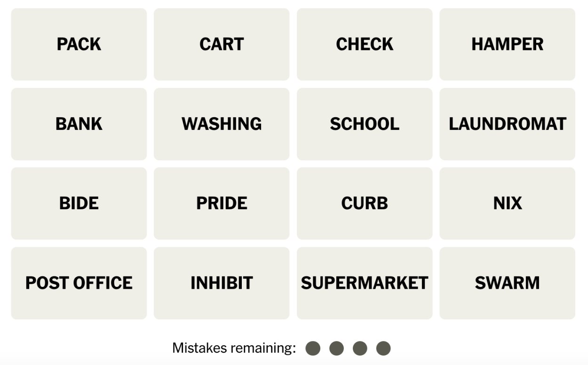Pick the HAMPER tile
This screenshot has height=365, width=588.
click(508, 44)
